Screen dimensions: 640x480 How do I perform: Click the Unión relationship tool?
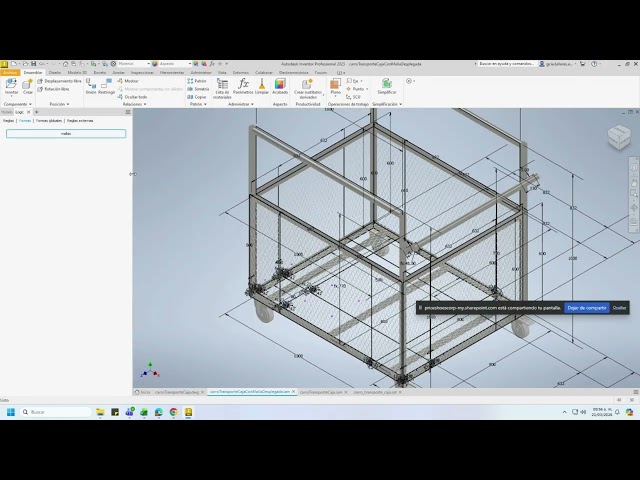(x=91, y=87)
